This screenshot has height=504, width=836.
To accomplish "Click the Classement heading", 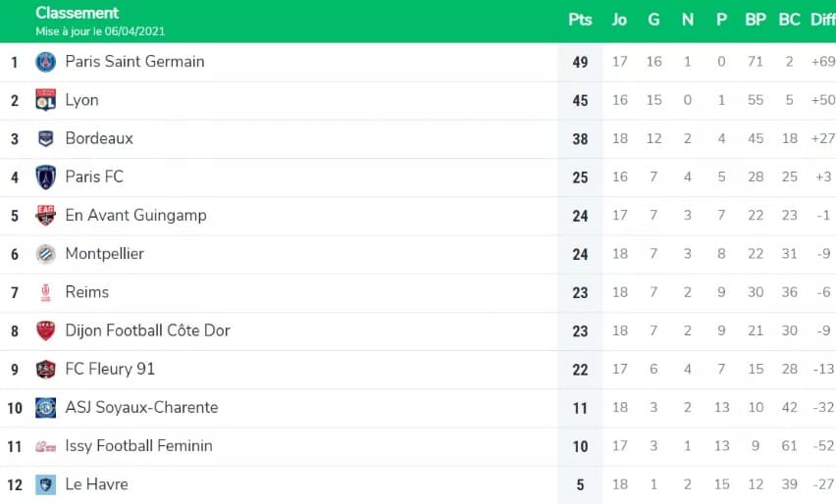I will pyautogui.click(x=78, y=13).
